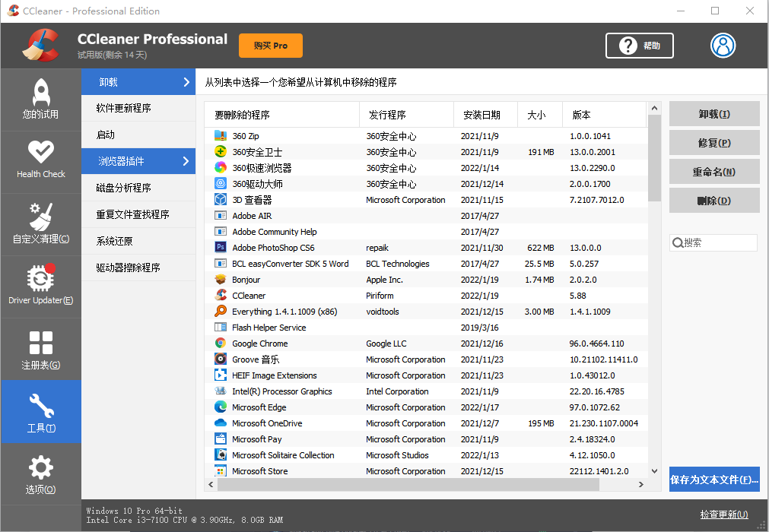
Task: Select the Flash Helper Service row
Action: (426, 328)
